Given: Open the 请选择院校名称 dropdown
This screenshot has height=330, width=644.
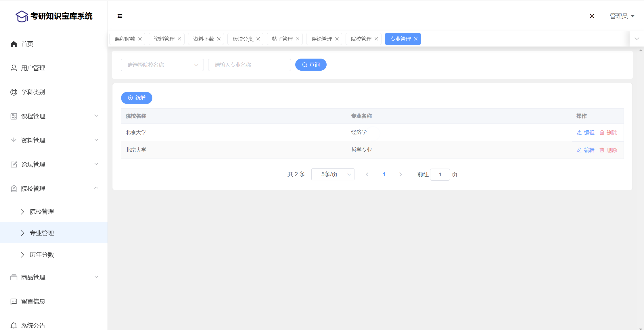Looking at the screenshot, I should coord(162,65).
